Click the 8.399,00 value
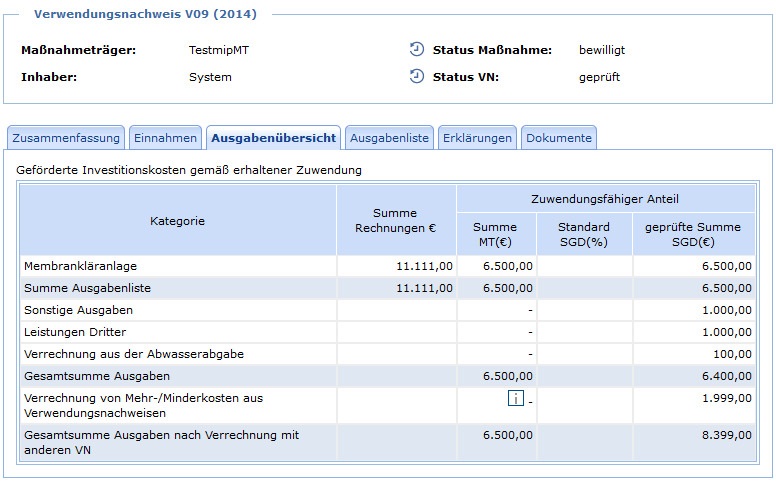 click(x=727, y=435)
